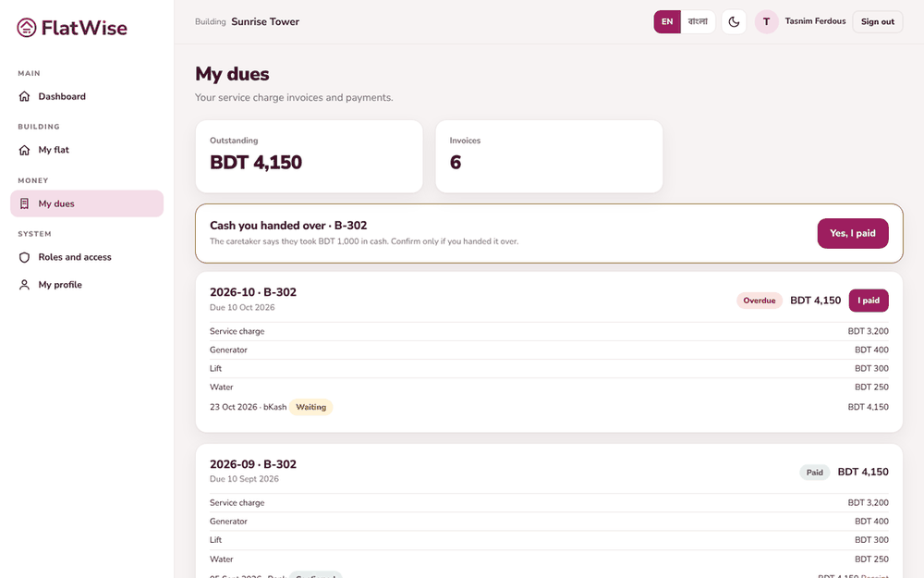
Task: Open My profile person icon
Action: coord(24,285)
